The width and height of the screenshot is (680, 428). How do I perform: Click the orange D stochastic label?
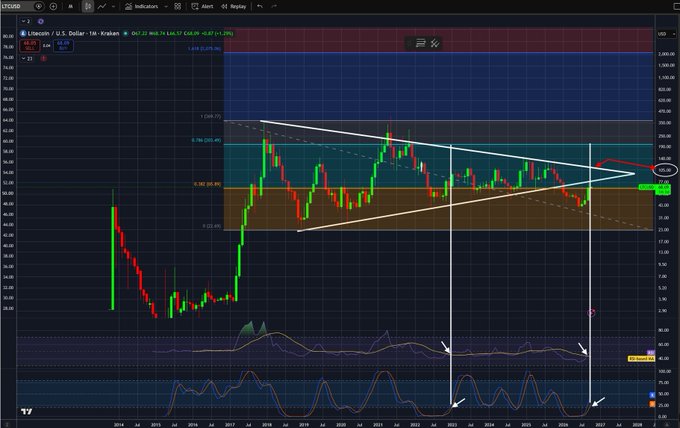click(652, 404)
